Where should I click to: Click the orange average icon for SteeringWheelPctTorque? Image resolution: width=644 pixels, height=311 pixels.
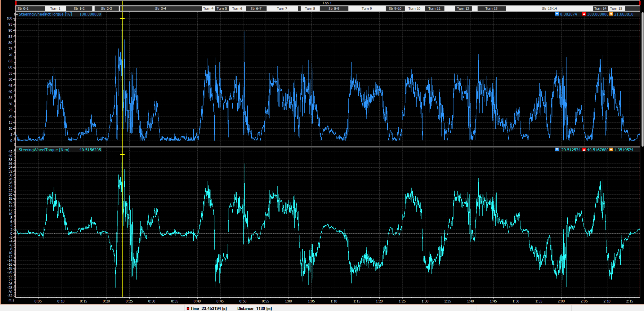[611, 14]
